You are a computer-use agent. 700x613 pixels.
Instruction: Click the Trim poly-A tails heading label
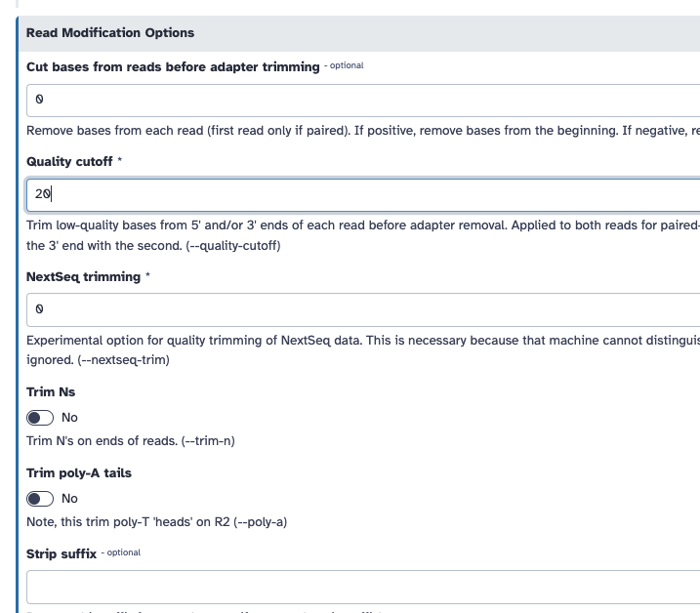(79, 473)
